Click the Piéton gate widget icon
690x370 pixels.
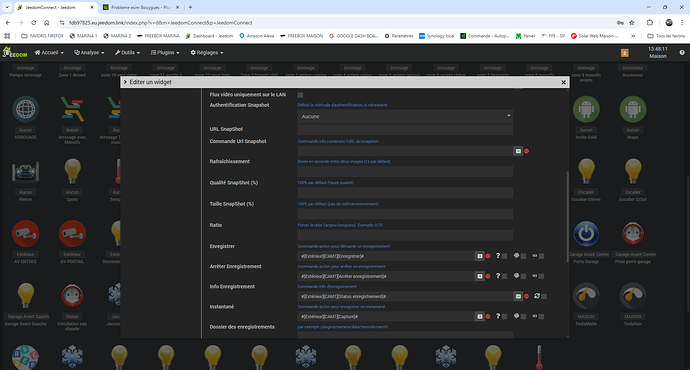coord(26,172)
